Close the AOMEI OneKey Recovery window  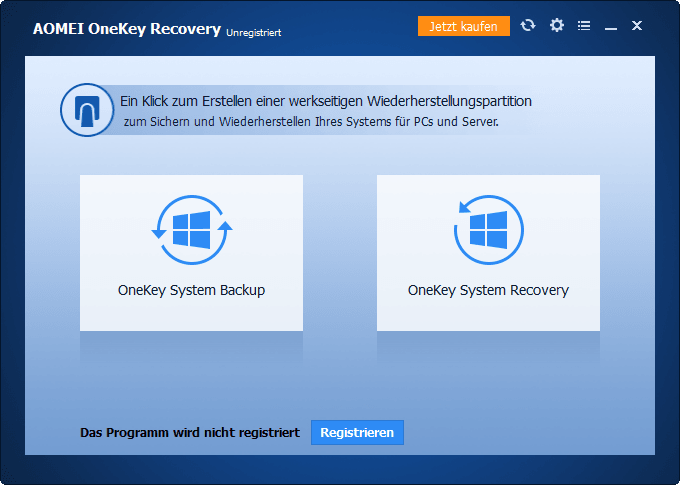pos(637,26)
